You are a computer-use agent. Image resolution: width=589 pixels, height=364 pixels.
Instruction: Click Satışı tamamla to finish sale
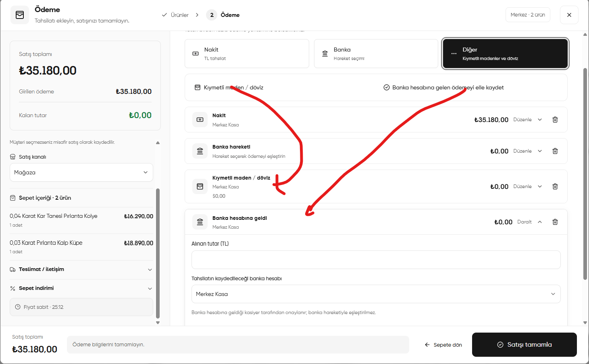tap(524, 345)
